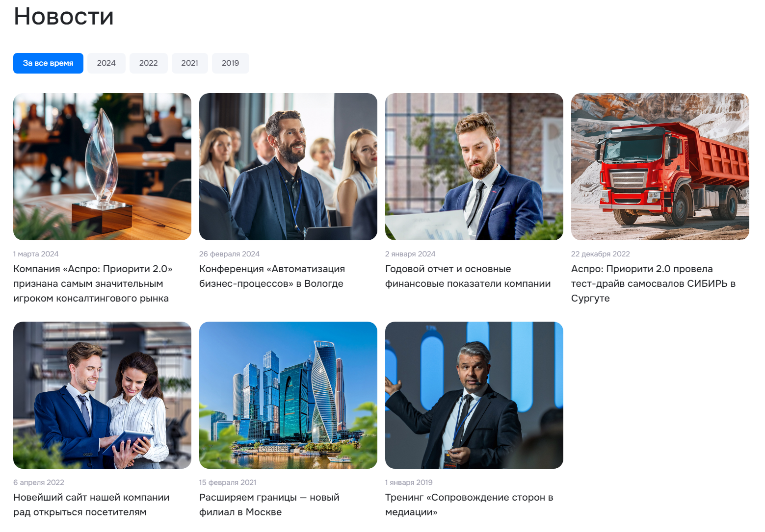The width and height of the screenshot is (765, 532).
Task: Filter news by year 2021
Action: pyautogui.click(x=190, y=63)
